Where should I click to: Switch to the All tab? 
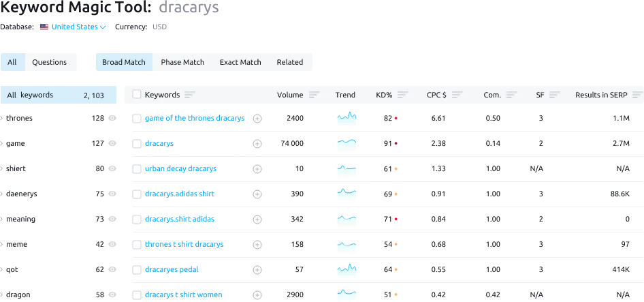click(13, 62)
